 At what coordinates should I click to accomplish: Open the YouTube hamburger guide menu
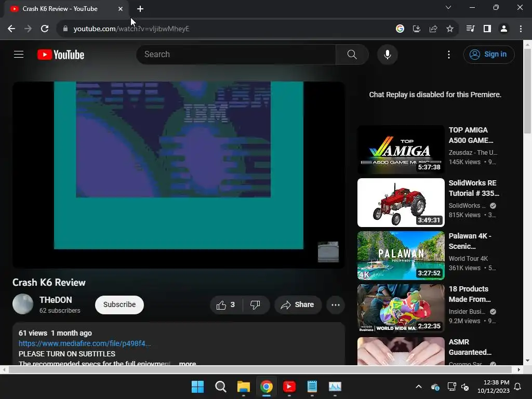(19, 54)
